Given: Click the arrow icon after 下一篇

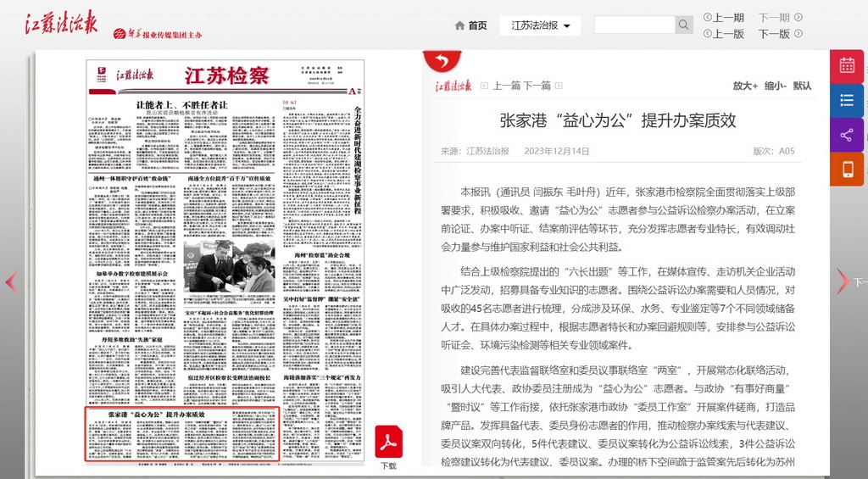Looking at the screenshot, I should click(x=559, y=86).
